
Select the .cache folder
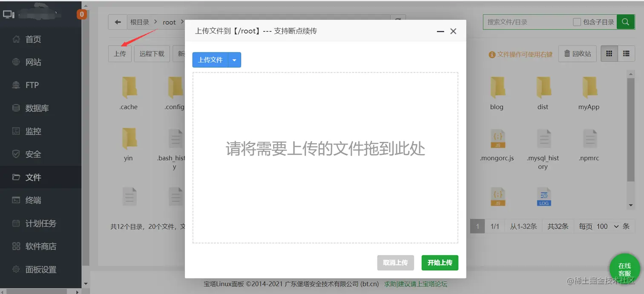pos(129,94)
